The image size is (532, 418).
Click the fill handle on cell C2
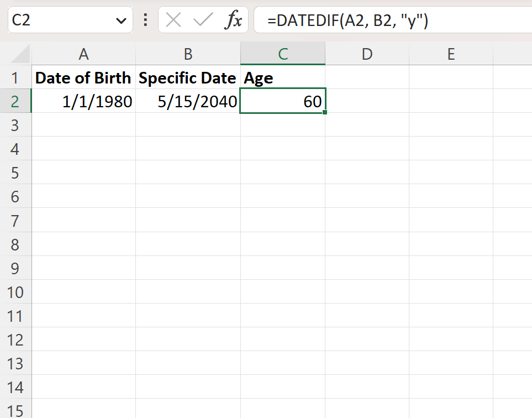325,113
